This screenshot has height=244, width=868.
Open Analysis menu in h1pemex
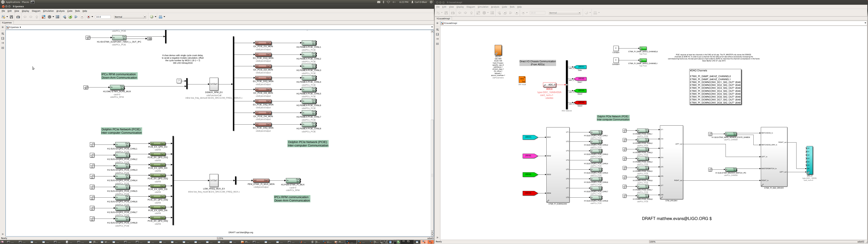(x=60, y=11)
